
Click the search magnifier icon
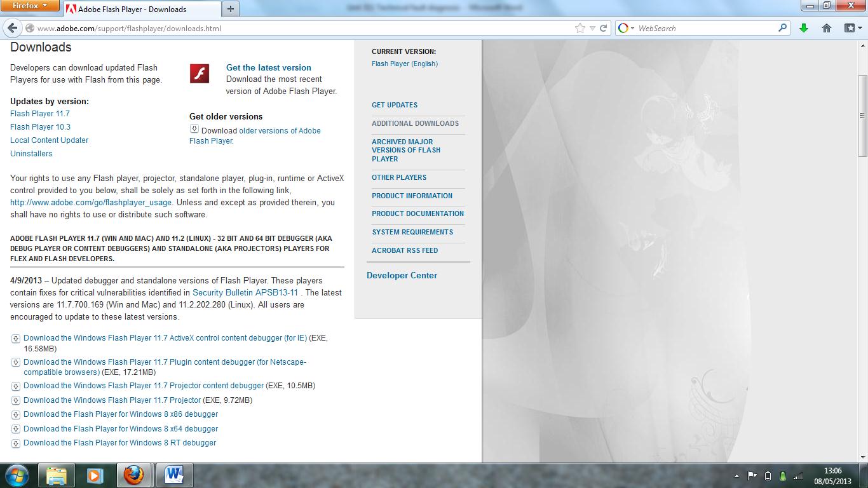coord(783,28)
